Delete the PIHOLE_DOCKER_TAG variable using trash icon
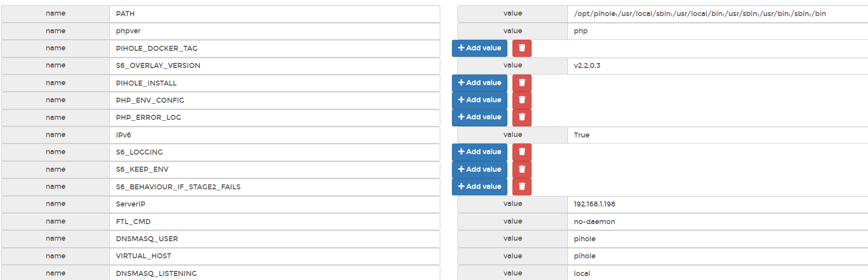868x280 pixels. pyautogui.click(x=522, y=48)
